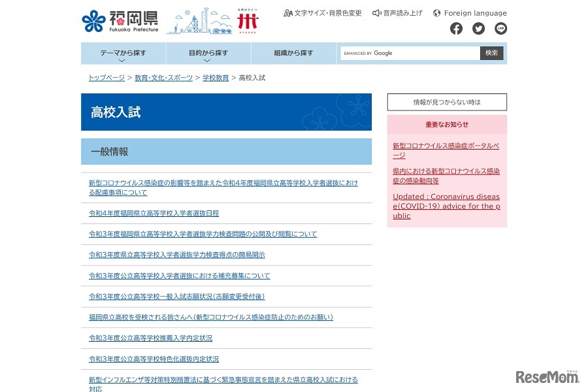Open the Twitter social icon
Screen dimensions: 588x392
478,29
